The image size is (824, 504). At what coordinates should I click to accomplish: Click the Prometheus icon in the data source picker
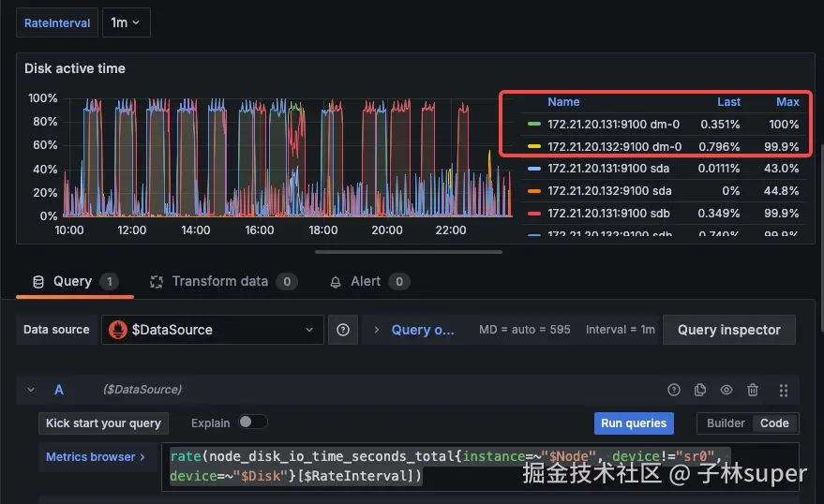point(118,330)
